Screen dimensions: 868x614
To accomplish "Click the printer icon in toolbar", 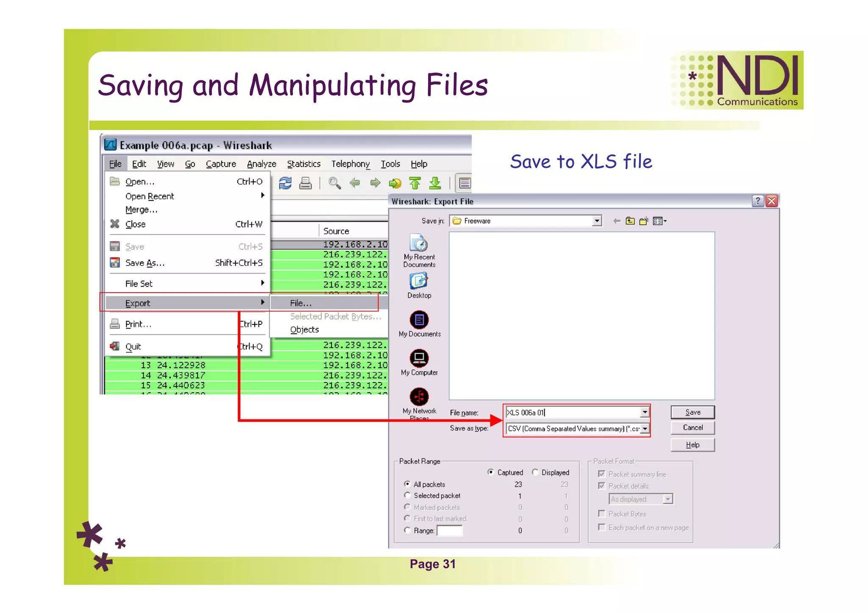I will [x=305, y=183].
